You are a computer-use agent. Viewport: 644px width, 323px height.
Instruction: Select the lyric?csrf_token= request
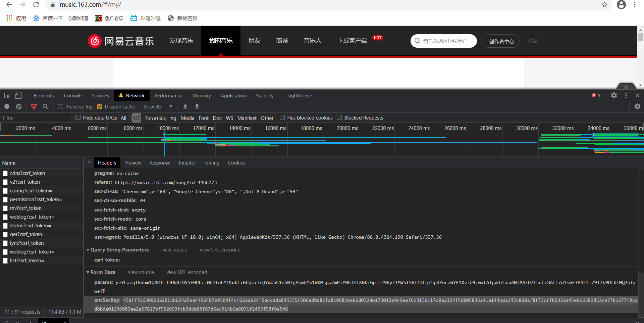42,243
